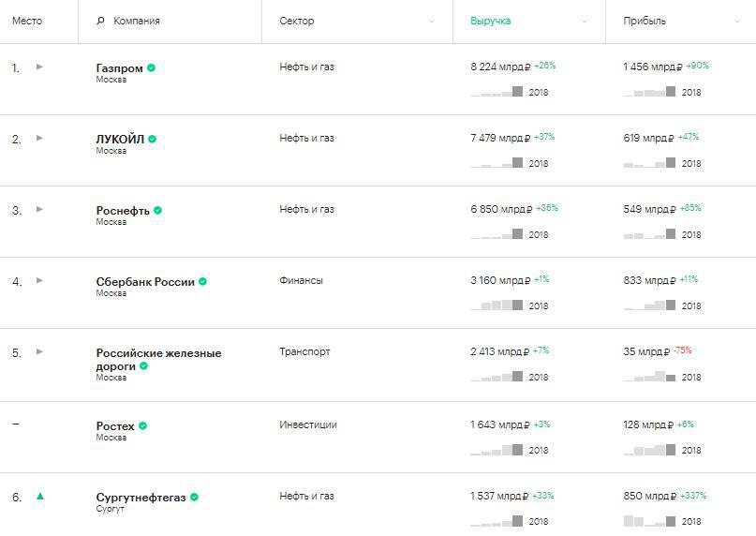Viewport: 756px width, 536px height.
Task: Select the Место column header
Action: 27,21
